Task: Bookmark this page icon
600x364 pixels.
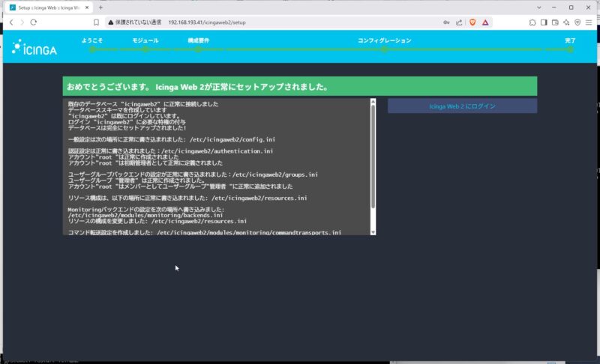Action: point(96,22)
